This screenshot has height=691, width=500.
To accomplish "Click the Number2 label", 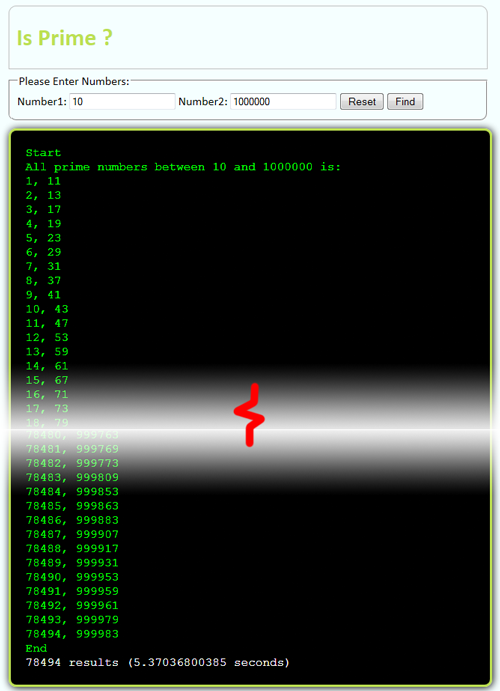I will coord(203,102).
